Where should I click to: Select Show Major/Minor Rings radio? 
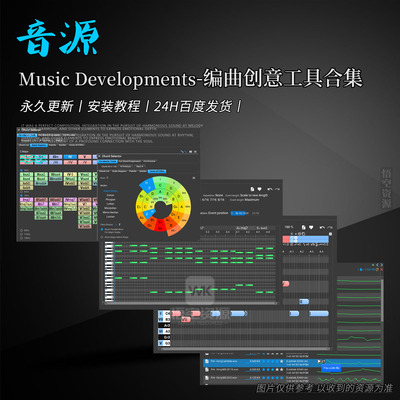point(102,237)
